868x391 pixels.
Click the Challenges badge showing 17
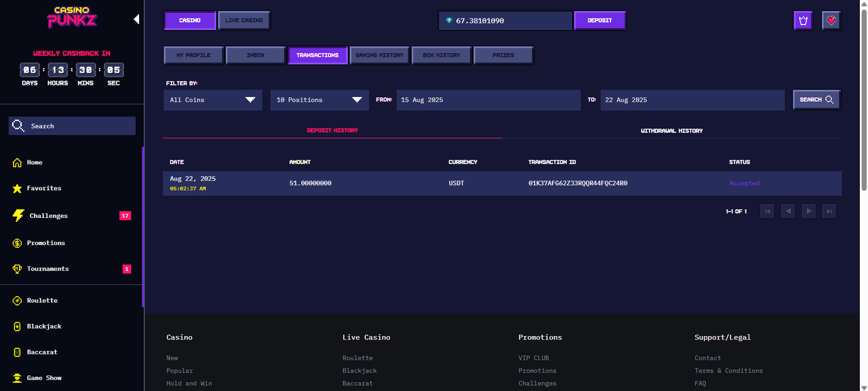[125, 216]
